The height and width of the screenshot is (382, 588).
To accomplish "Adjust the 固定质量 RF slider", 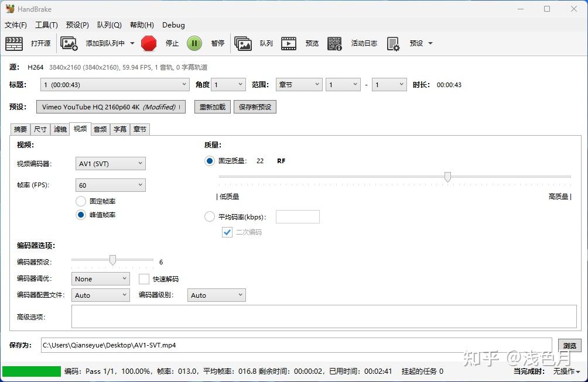I will click(447, 176).
